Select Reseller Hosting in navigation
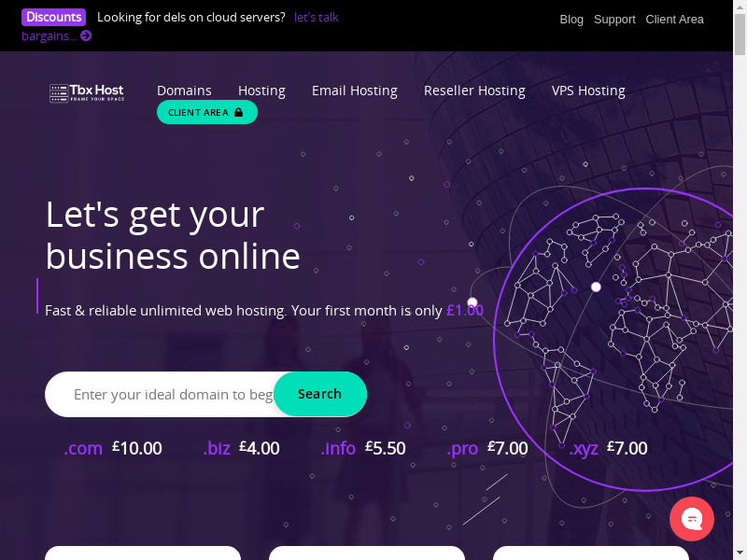The image size is (747, 560). 474,91
